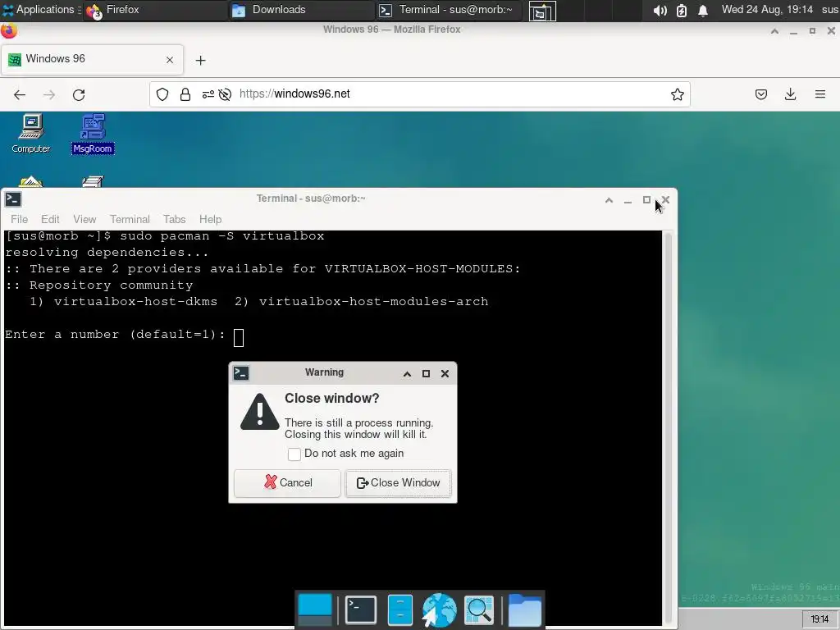Viewport: 840px width, 630px height.
Task: Open the home folder from the dock
Action: point(524,609)
